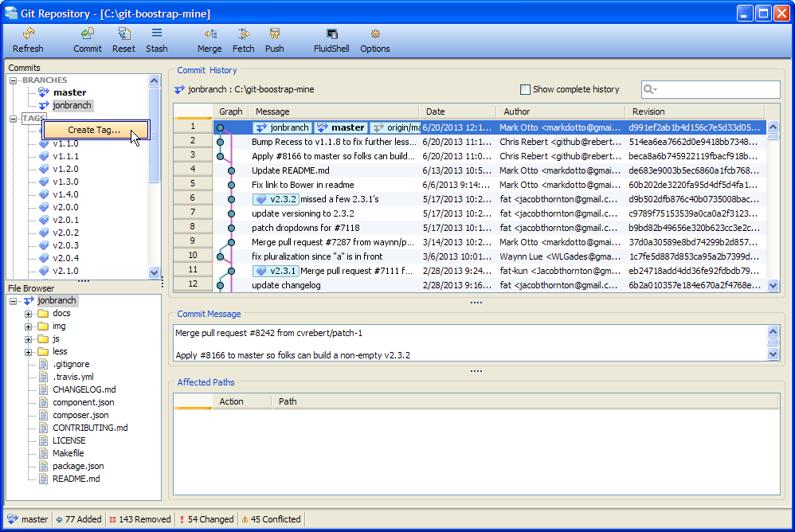
Task: Click the Makefile file icon
Action: pos(44,453)
